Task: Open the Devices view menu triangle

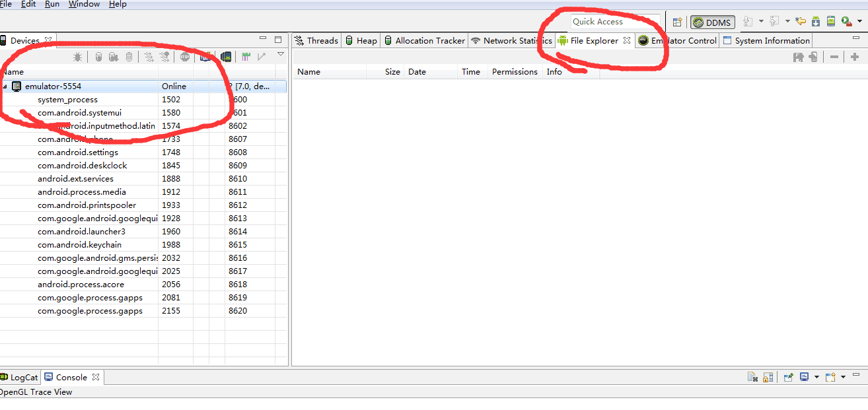Action: pos(280,54)
